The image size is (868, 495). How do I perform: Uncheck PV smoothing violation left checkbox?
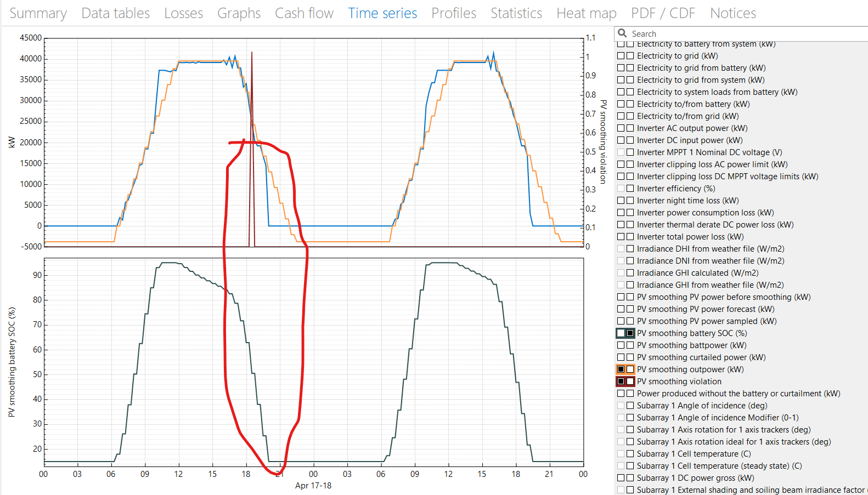point(621,382)
